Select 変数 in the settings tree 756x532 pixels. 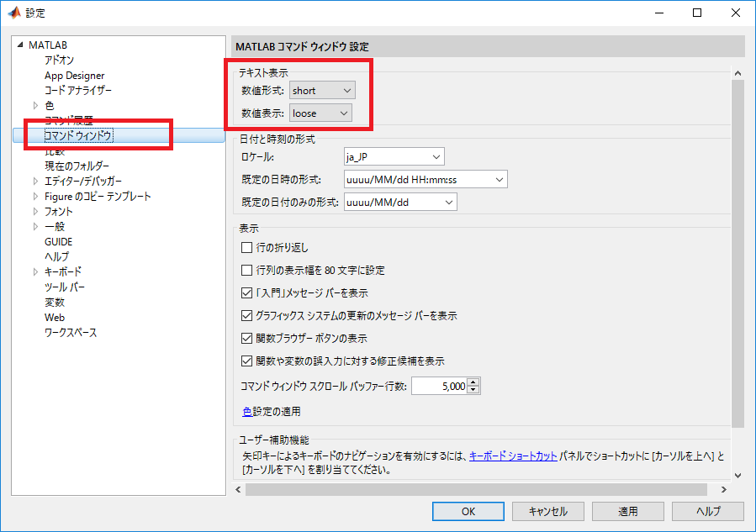point(55,303)
